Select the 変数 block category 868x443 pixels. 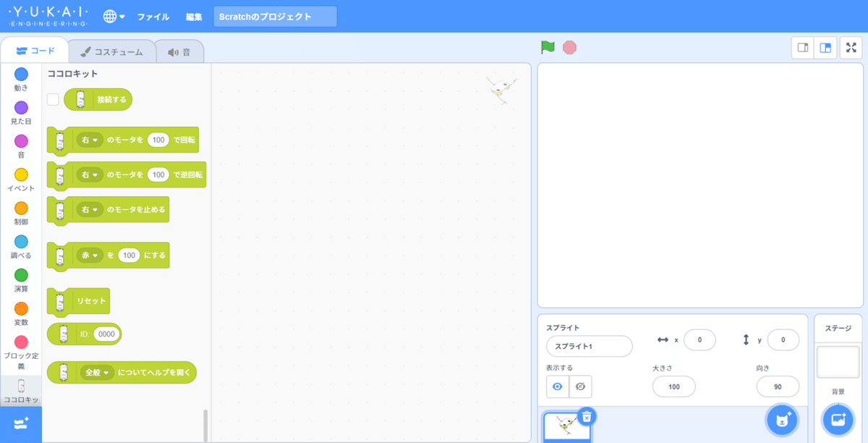click(21, 315)
